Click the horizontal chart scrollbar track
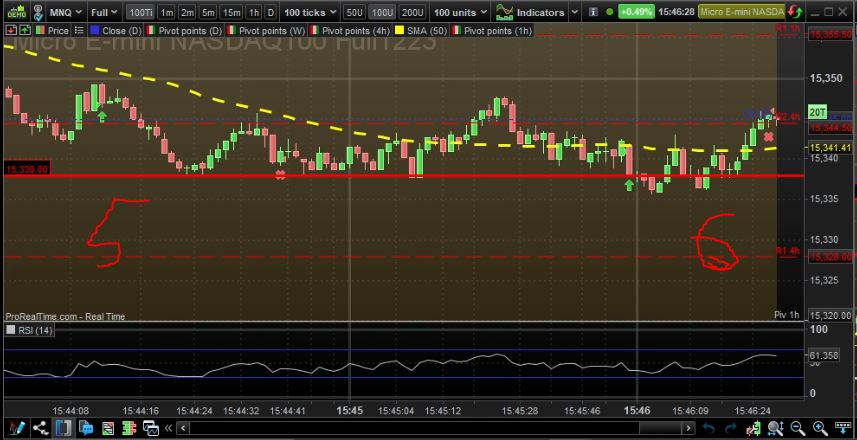 pos(436,428)
